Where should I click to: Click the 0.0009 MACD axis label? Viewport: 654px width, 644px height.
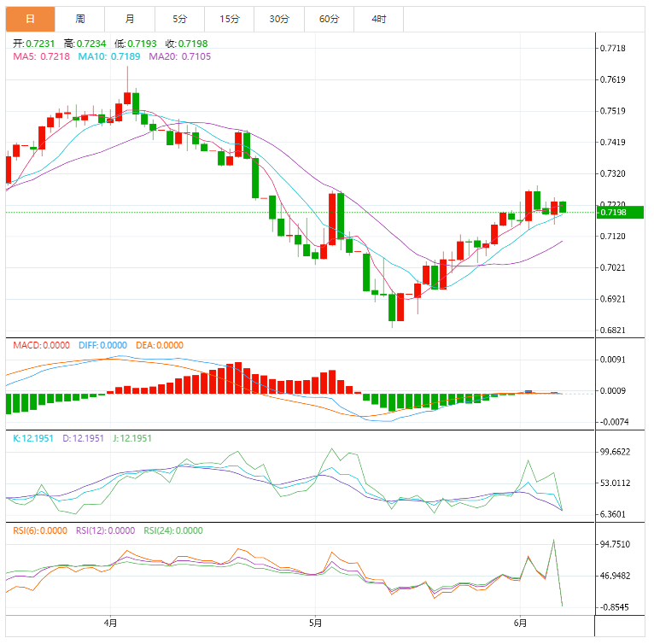click(612, 390)
